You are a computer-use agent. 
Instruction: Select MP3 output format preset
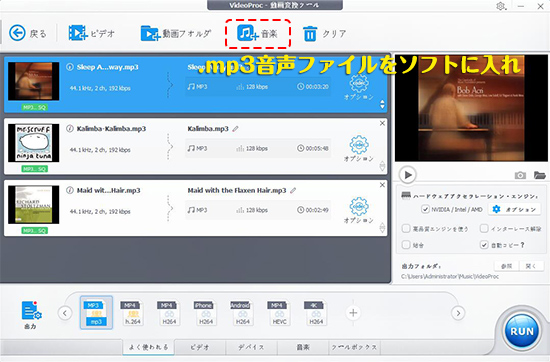pyautogui.click(x=96, y=313)
